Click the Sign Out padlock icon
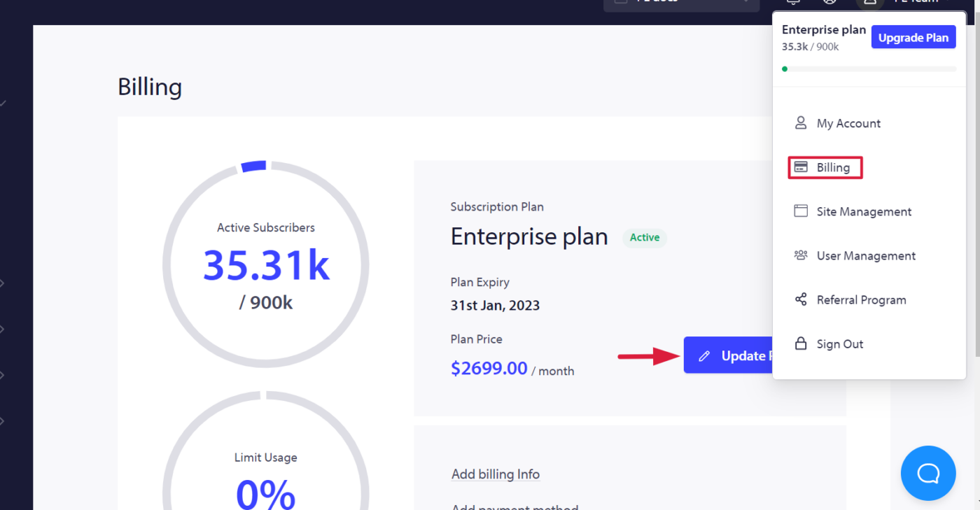Screen dimensions: 980x510 coord(801,343)
